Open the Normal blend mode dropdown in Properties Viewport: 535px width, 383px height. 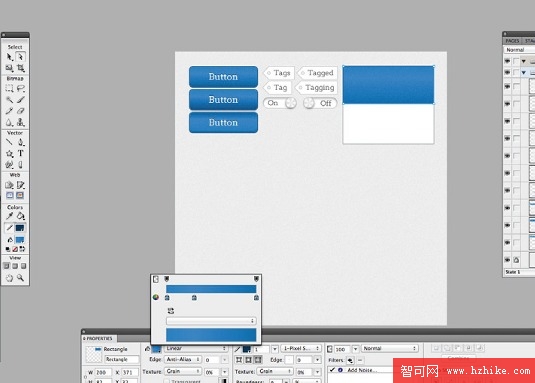pyautogui.click(x=390, y=349)
